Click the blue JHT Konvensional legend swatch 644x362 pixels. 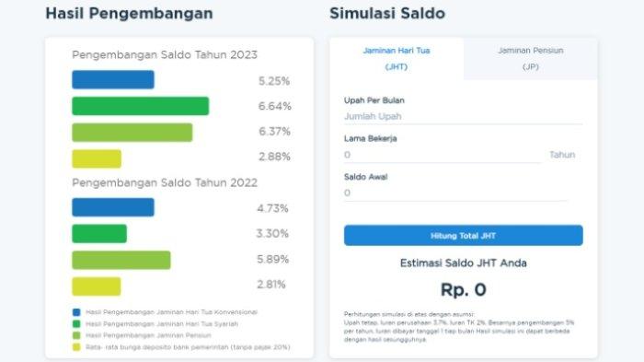click(76, 312)
